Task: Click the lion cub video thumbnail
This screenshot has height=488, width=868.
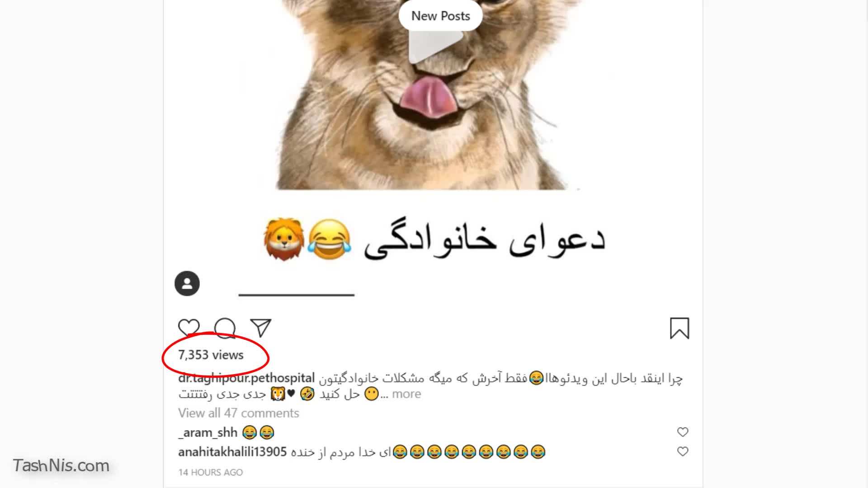Action: pos(427,95)
